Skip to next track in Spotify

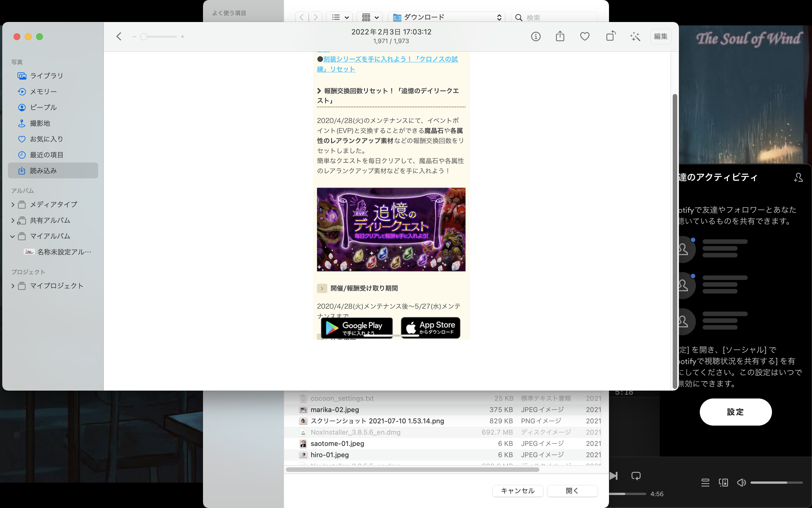[613, 476]
